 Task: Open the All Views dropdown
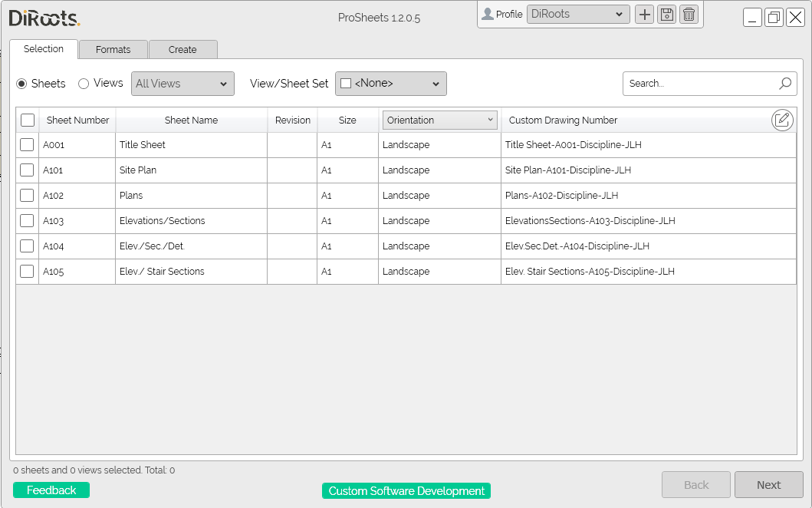(x=182, y=84)
